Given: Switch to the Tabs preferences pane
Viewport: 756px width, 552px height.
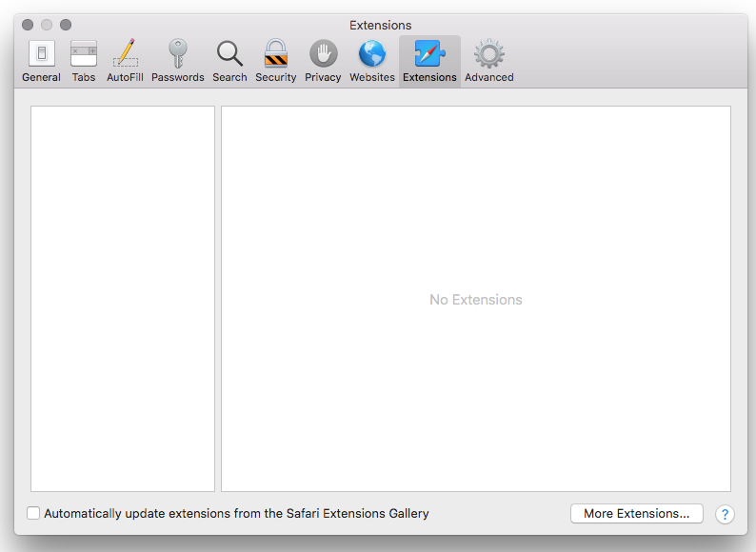Looking at the screenshot, I should tap(84, 61).
